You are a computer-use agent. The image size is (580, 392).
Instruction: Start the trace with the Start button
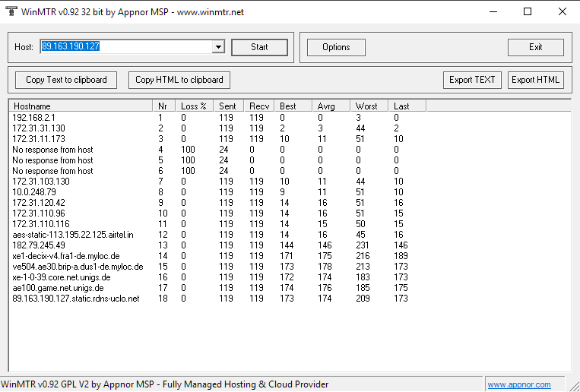(x=259, y=47)
